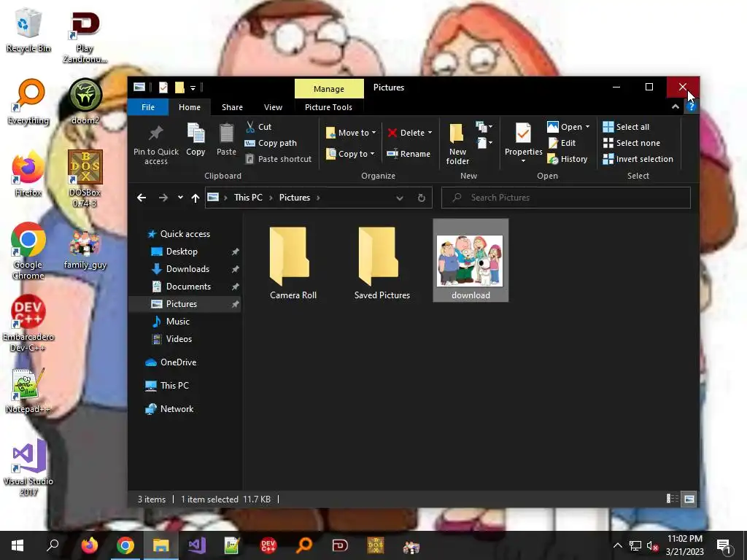The image size is (747, 560).
Task: Open Customize Quick Access Toolbar dropdown
Action: (x=193, y=87)
